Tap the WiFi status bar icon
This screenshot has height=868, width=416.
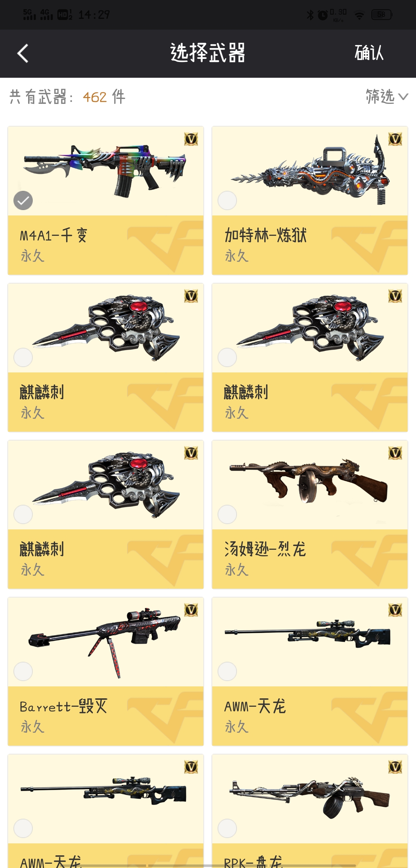[x=359, y=15]
